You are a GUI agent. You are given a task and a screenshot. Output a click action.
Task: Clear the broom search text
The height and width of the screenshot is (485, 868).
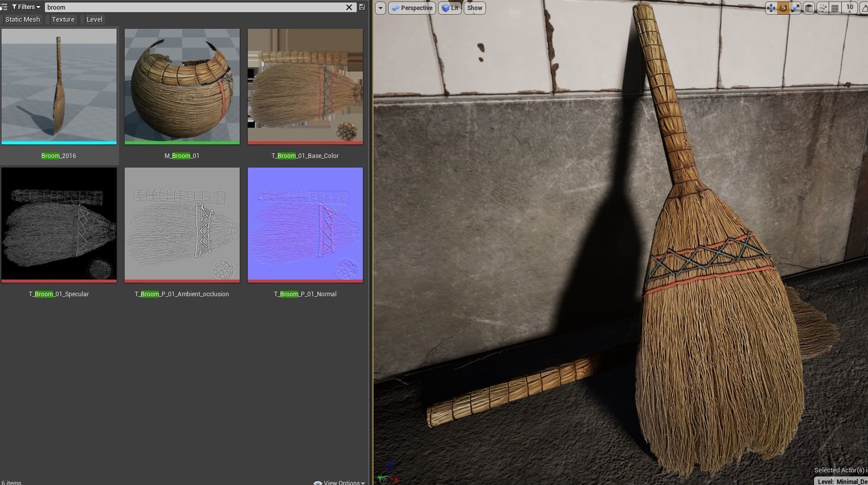click(x=349, y=7)
